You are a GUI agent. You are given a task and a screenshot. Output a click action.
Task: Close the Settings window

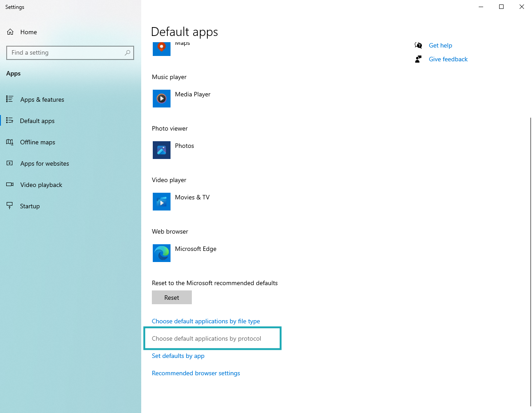pos(521,7)
